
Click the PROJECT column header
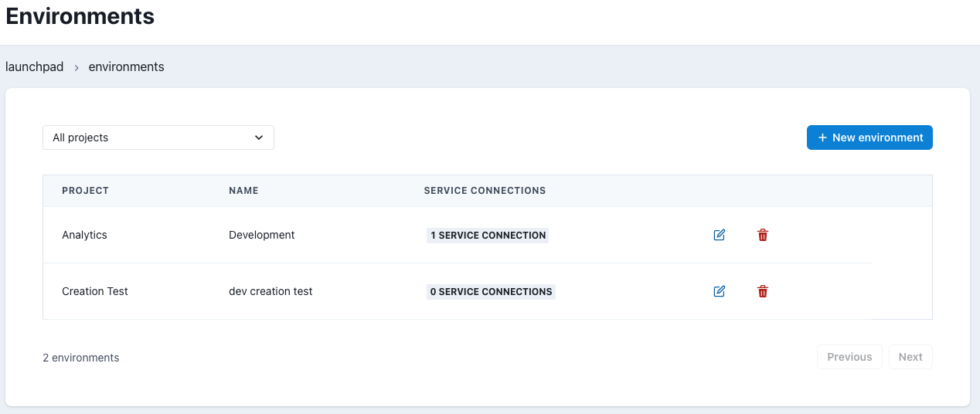tap(85, 191)
